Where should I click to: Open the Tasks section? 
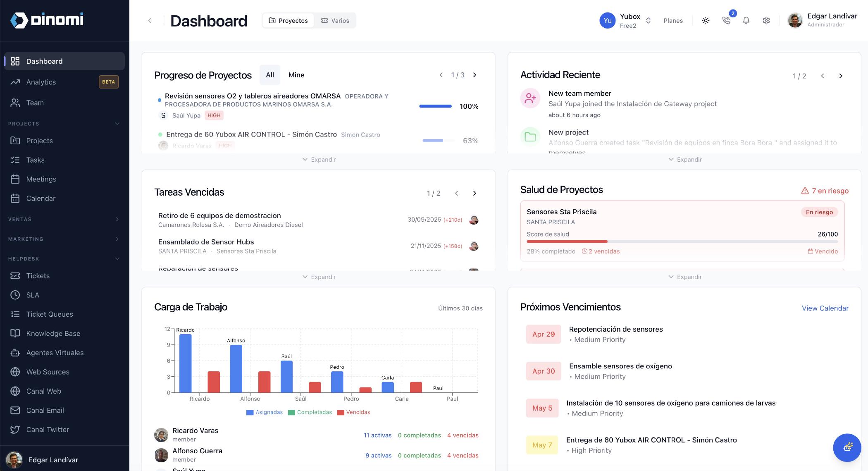coord(64,160)
